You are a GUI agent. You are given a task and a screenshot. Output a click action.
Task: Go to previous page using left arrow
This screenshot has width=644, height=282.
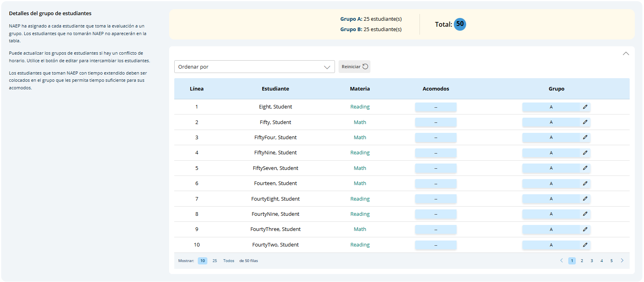(561, 260)
